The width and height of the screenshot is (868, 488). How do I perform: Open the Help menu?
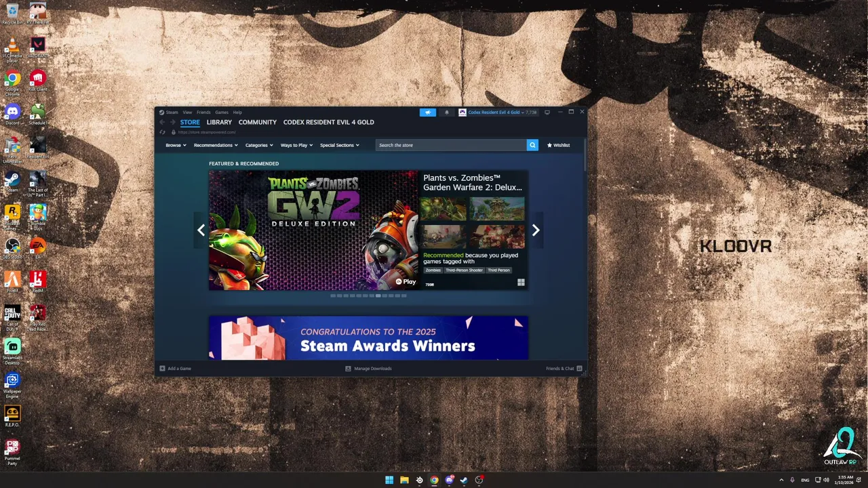pos(237,113)
